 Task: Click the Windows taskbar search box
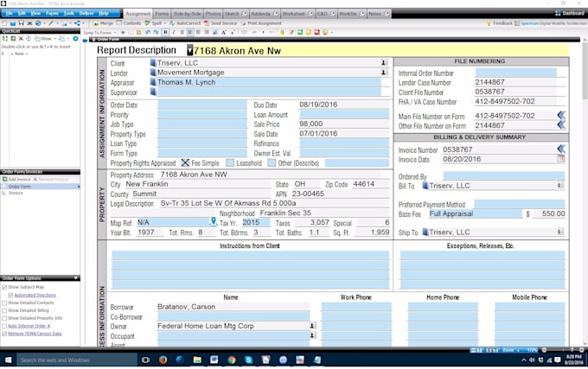coord(77,359)
